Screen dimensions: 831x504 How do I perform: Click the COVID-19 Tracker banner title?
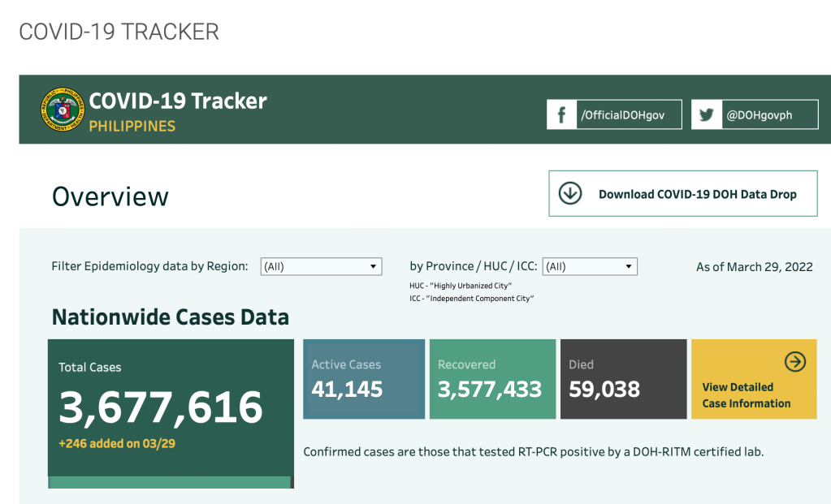pos(177,101)
